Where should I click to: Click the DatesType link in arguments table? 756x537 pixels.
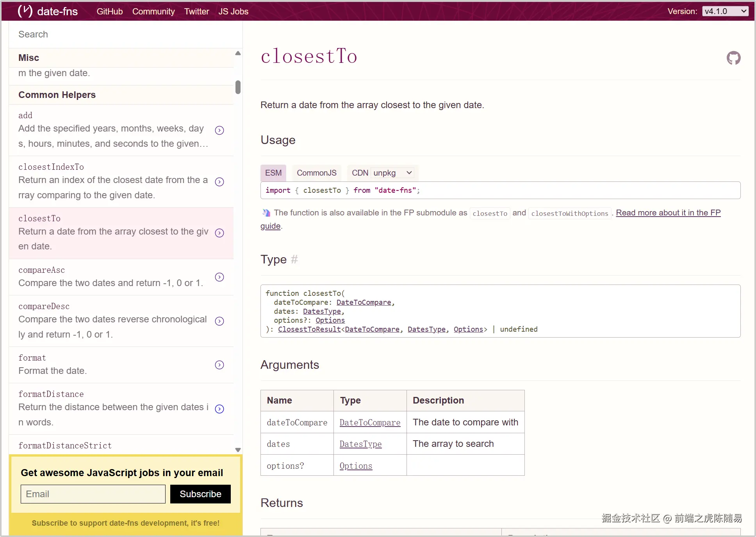(x=360, y=444)
